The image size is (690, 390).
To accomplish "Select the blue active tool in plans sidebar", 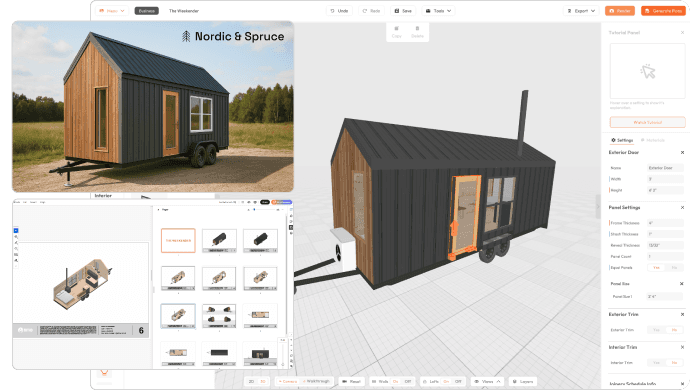I will click(x=16, y=230).
